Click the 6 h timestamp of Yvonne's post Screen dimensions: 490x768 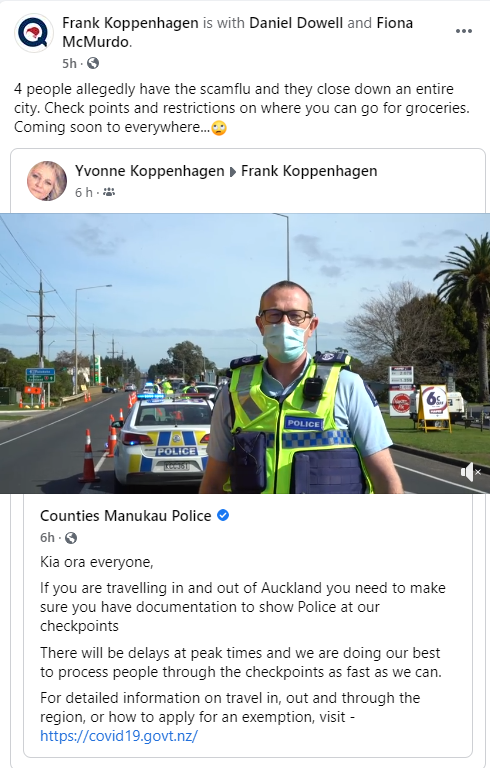84,192
